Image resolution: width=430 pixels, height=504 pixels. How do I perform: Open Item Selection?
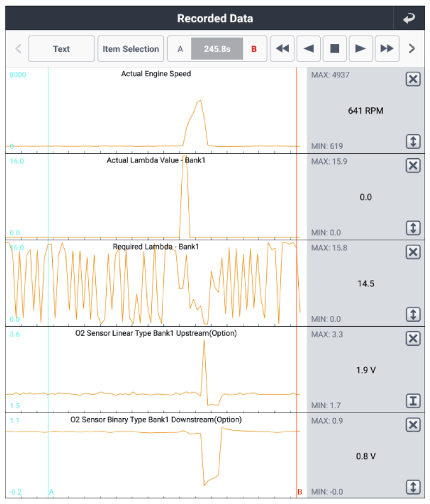pyautogui.click(x=131, y=49)
